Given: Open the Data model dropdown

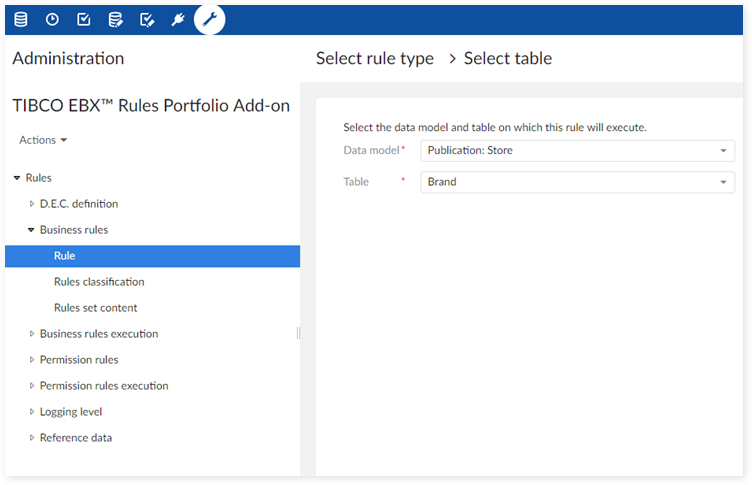Looking at the screenshot, I should (x=577, y=151).
